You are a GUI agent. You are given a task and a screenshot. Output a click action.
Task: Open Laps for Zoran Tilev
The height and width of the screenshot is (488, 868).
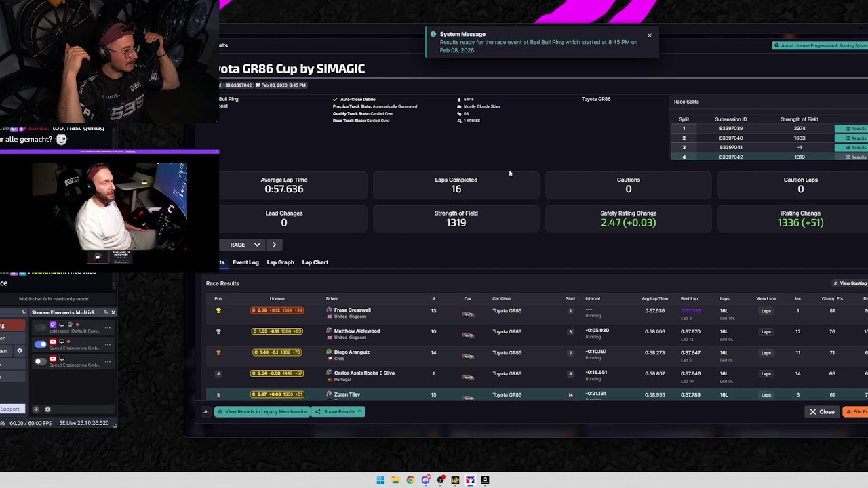(x=766, y=395)
